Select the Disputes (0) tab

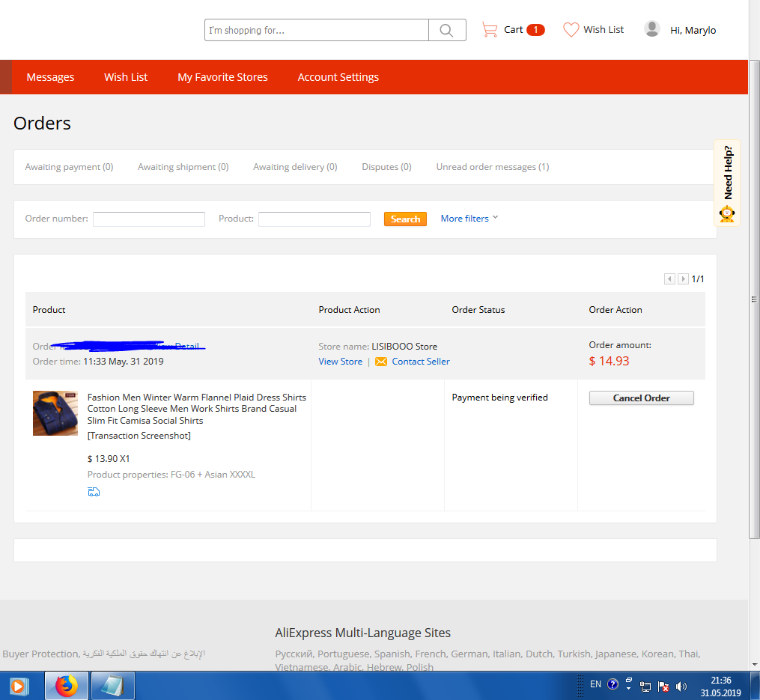click(387, 167)
